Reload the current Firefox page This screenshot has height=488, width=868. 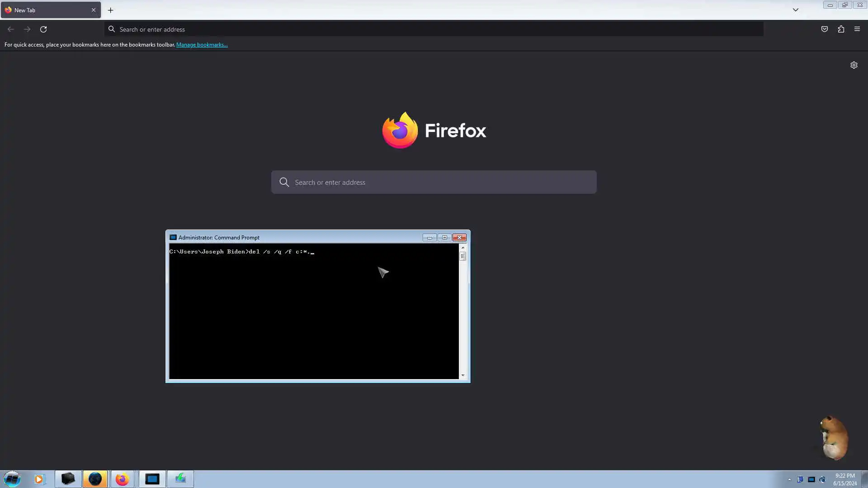(x=43, y=29)
